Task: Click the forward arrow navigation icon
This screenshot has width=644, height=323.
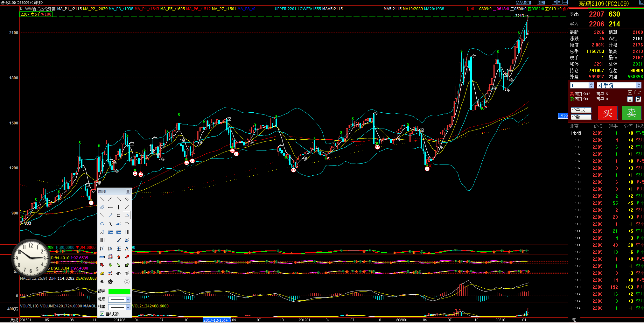Action: coord(560,2)
